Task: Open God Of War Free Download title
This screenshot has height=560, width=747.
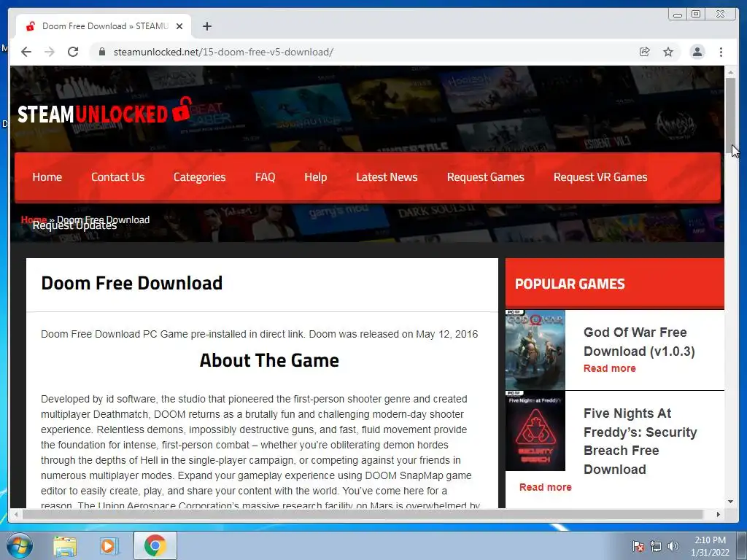Action: [639, 341]
